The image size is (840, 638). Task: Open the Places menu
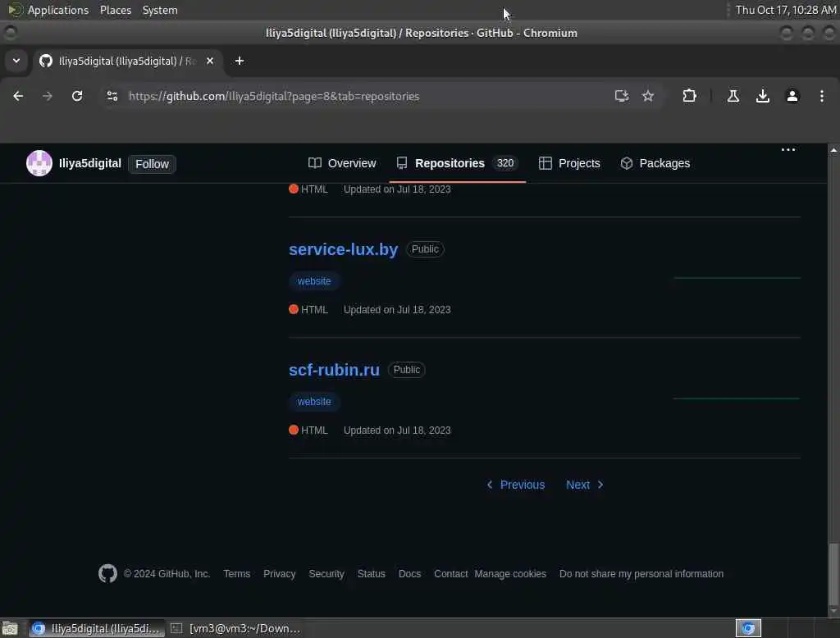coord(115,10)
